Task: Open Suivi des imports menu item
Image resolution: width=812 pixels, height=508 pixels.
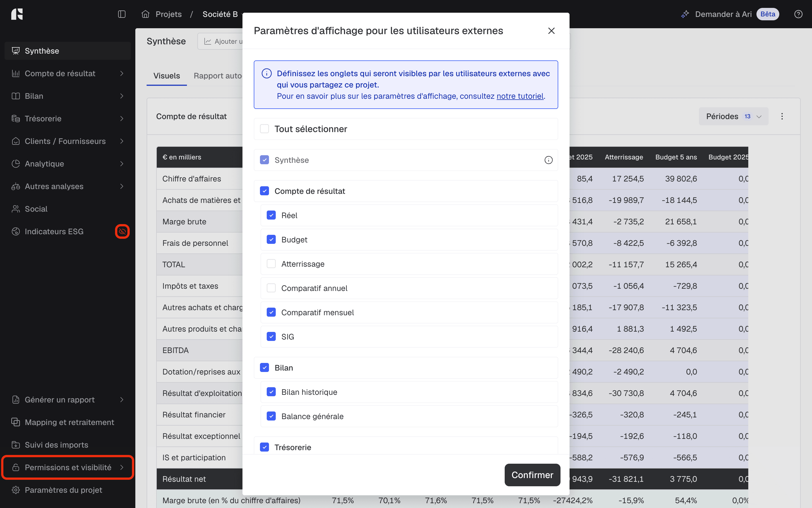Action: click(x=68, y=445)
